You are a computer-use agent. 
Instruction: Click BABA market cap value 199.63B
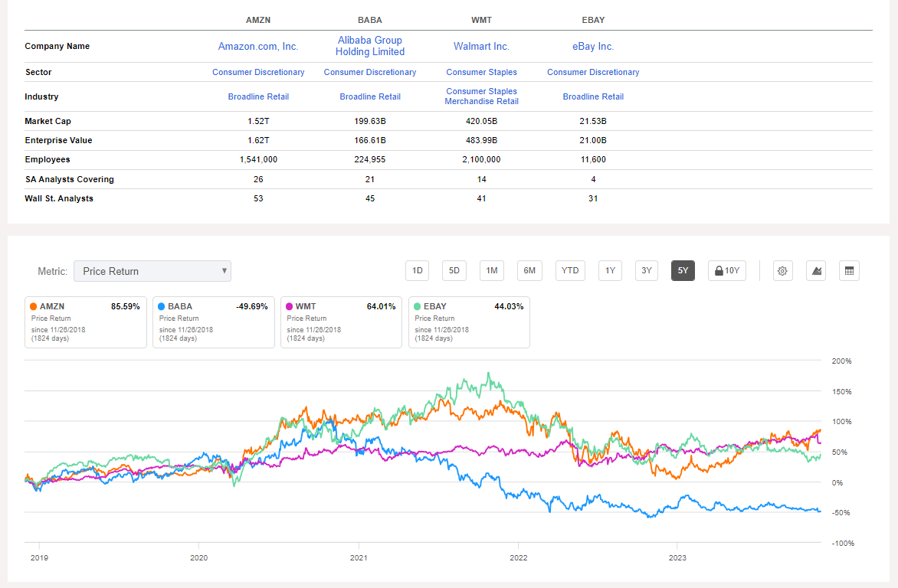(x=370, y=122)
